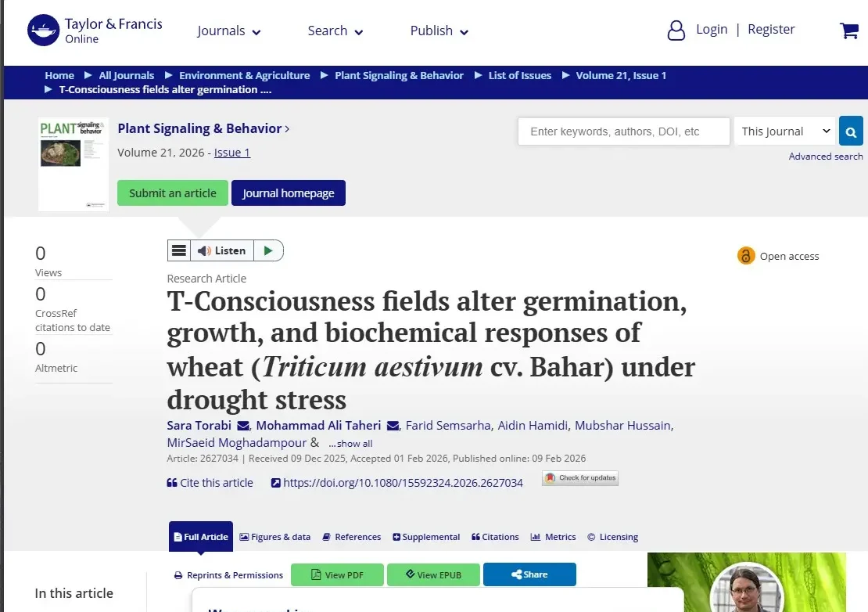868x612 pixels.
Task: Switch to the Figures & data tab
Action: (275, 537)
